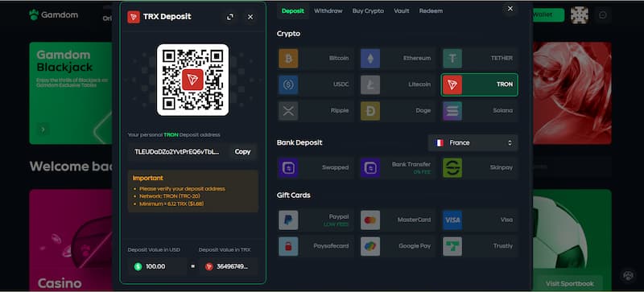This screenshot has width=644, height=292.
Task: Switch to the Redeem tab
Action: click(x=431, y=11)
